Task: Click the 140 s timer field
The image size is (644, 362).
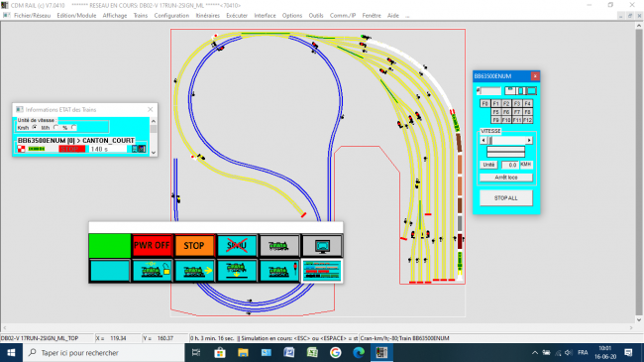Action: tap(108, 149)
